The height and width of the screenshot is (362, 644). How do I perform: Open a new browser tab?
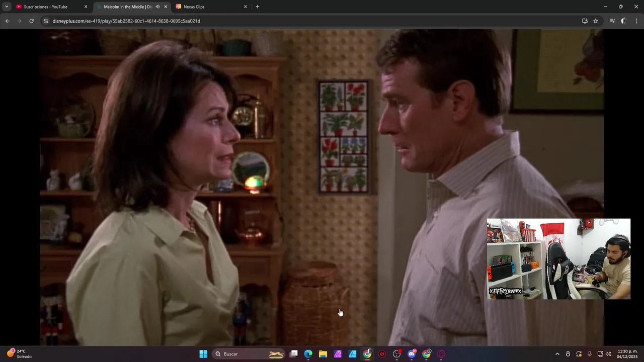258,7
